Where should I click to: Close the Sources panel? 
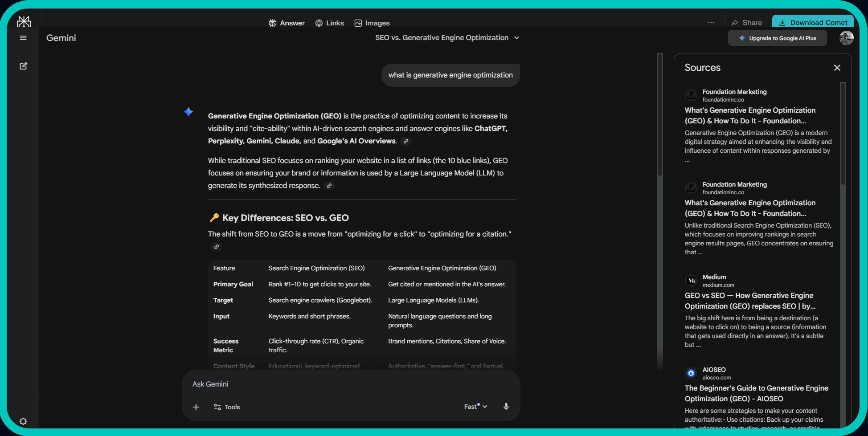(x=837, y=67)
